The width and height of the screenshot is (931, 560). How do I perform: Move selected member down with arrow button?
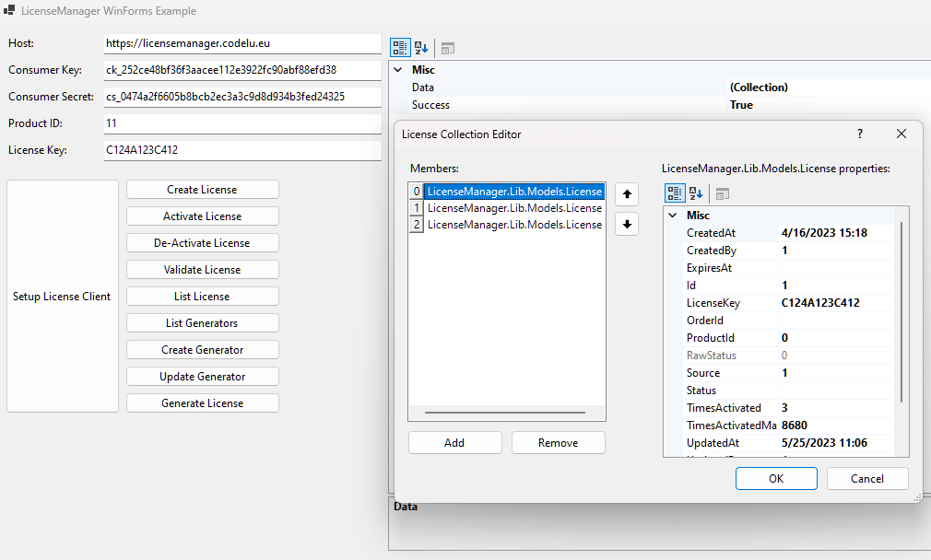pos(627,224)
